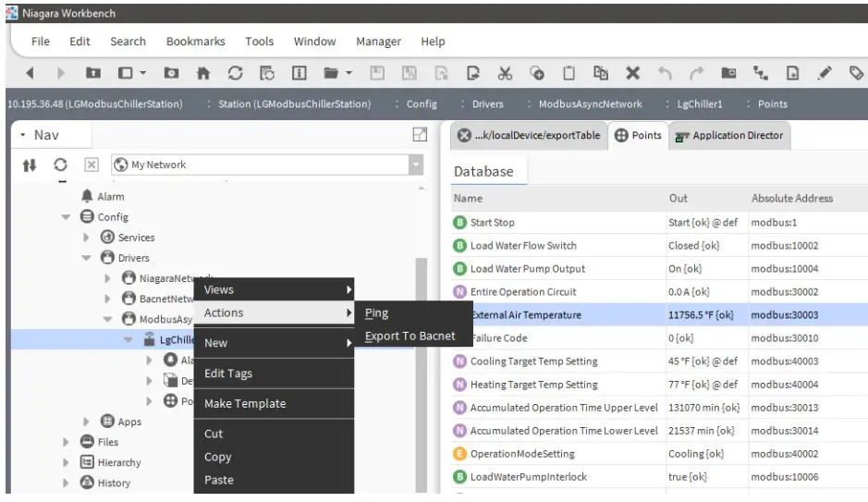Select the Cooling Target Temp Setting row
The height and width of the screenshot is (502, 868).
coord(533,361)
